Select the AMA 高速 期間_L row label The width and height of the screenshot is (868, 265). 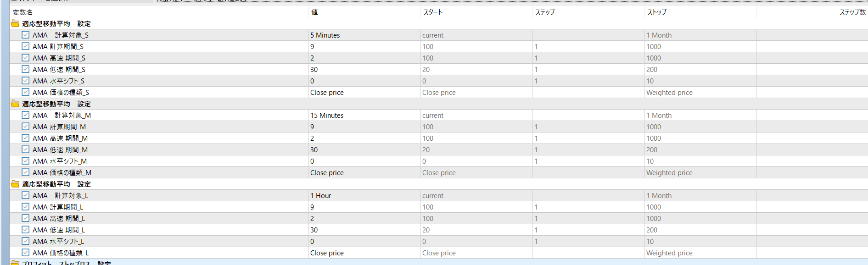point(59,219)
